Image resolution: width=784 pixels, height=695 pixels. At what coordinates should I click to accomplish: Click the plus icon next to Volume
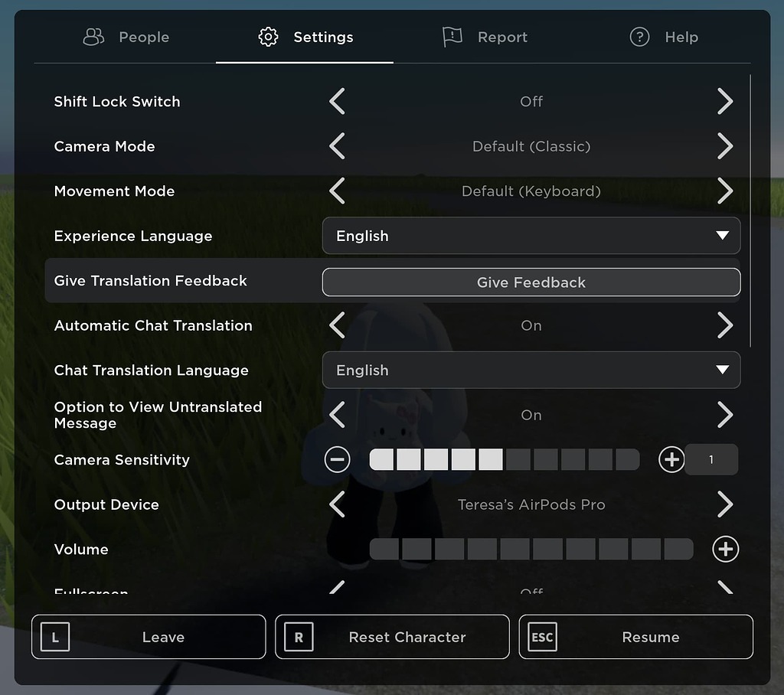[725, 549]
